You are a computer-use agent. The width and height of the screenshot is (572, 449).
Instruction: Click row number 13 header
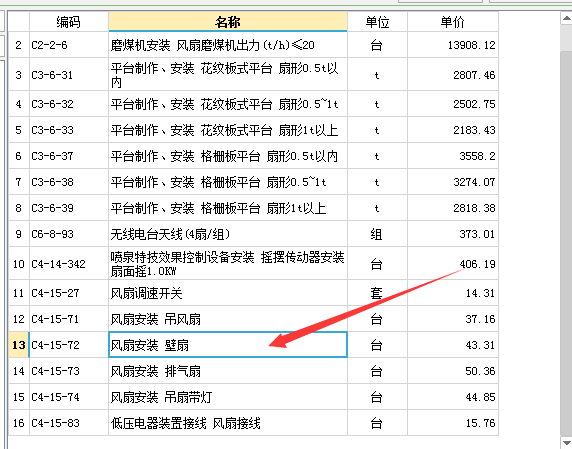(x=19, y=345)
